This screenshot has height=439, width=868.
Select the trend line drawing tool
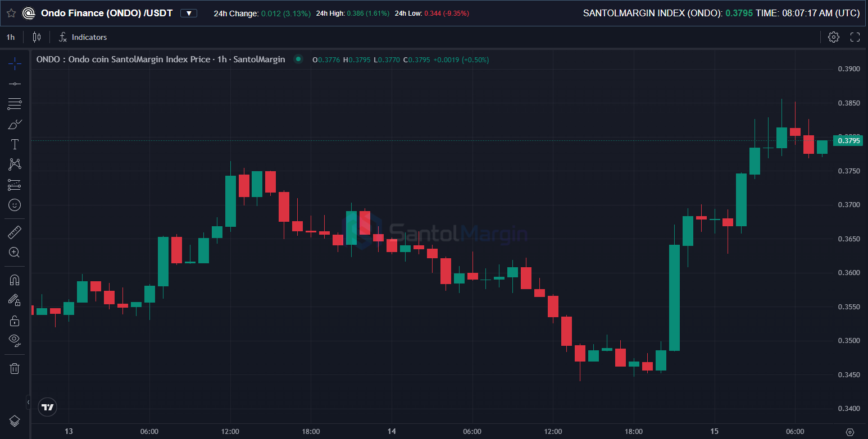[15, 83]
